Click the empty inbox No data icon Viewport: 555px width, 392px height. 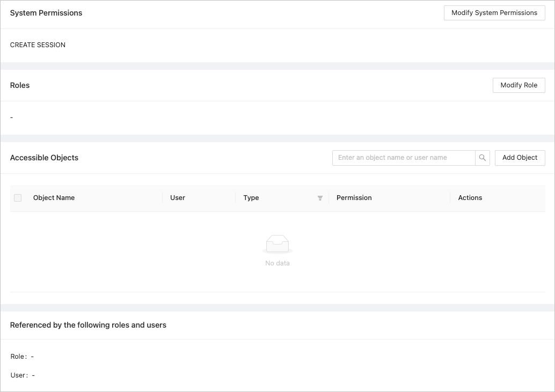[277, 244]
